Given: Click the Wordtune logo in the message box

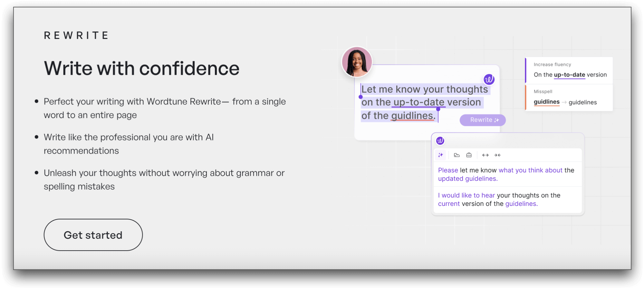Looking at the screenshot, I should pos(489,79).
